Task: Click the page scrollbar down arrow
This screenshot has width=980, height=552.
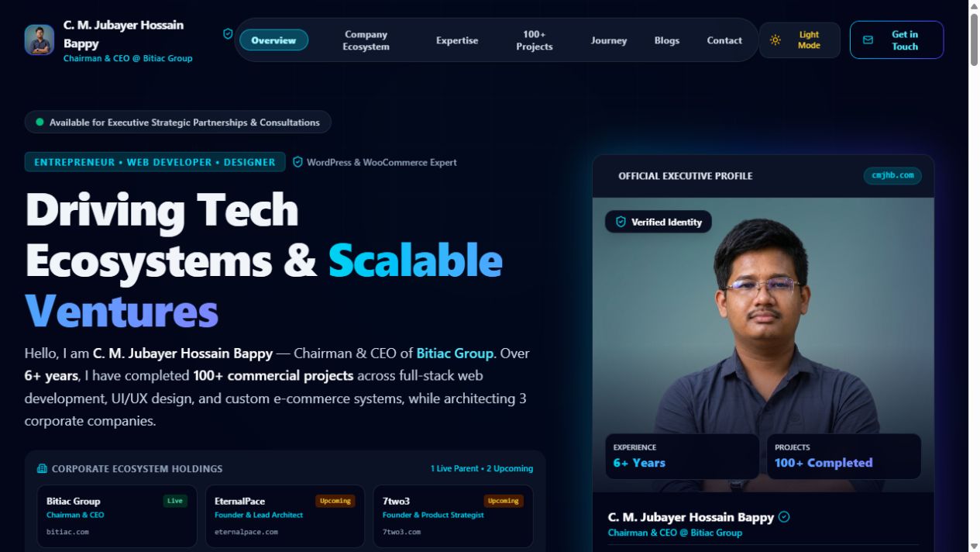Action: [x=974, y=546]
